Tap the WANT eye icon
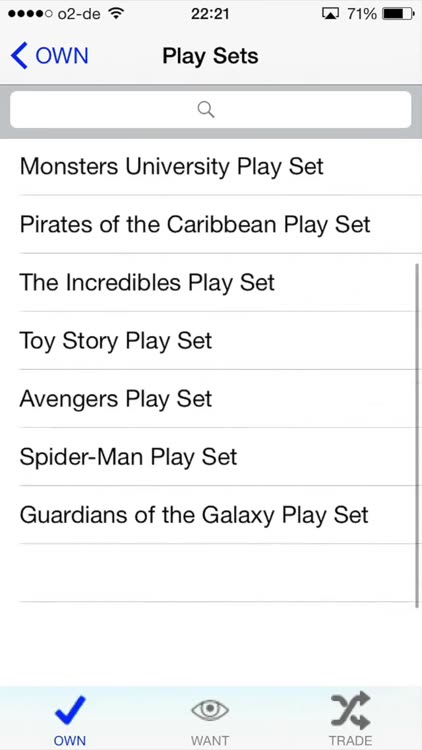Image resolution: width=422 pixels, height=750 pixels. tap(210, 711)
